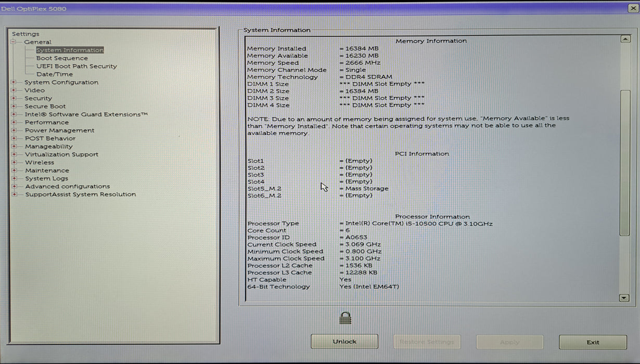Viewport: 640px width, 364px height.
Task: Click the Processor Type i5-10500 value
Action: [x=416, y=224]
